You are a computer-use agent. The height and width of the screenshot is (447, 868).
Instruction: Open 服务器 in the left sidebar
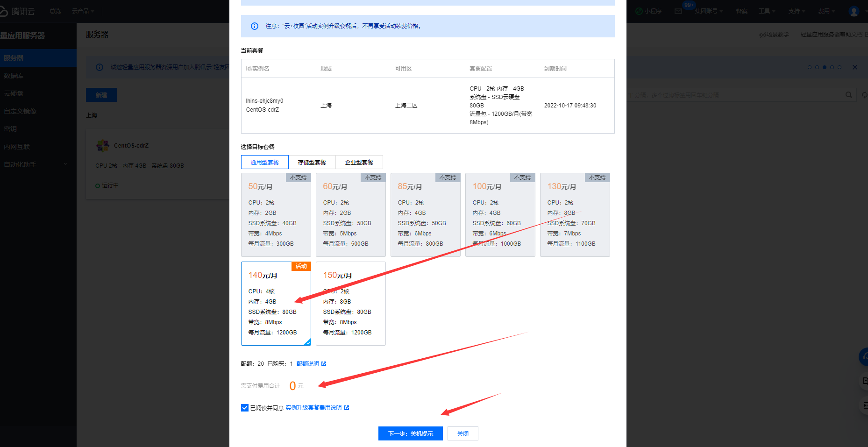pos(38,58)
